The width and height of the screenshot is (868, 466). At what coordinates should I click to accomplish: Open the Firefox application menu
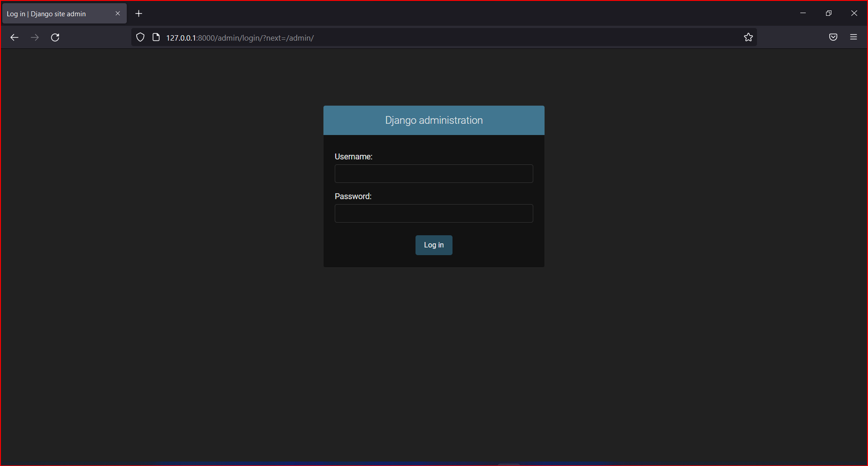pyautogui.click(x=854, y=37)
